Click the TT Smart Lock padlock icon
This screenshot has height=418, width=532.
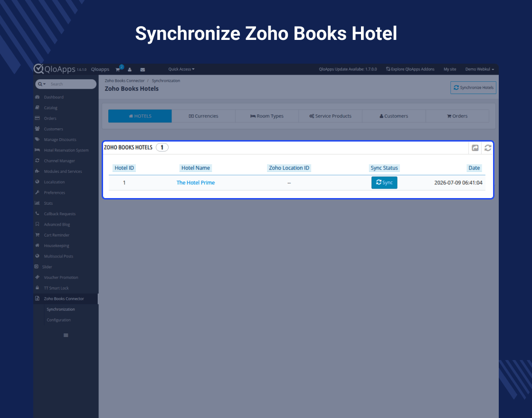(38, 288)
